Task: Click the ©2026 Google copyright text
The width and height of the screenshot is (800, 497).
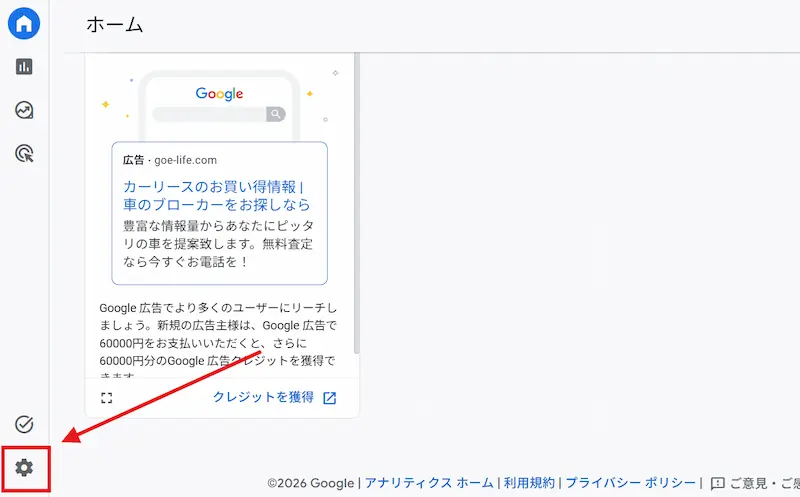Action: tap(311, 483)
